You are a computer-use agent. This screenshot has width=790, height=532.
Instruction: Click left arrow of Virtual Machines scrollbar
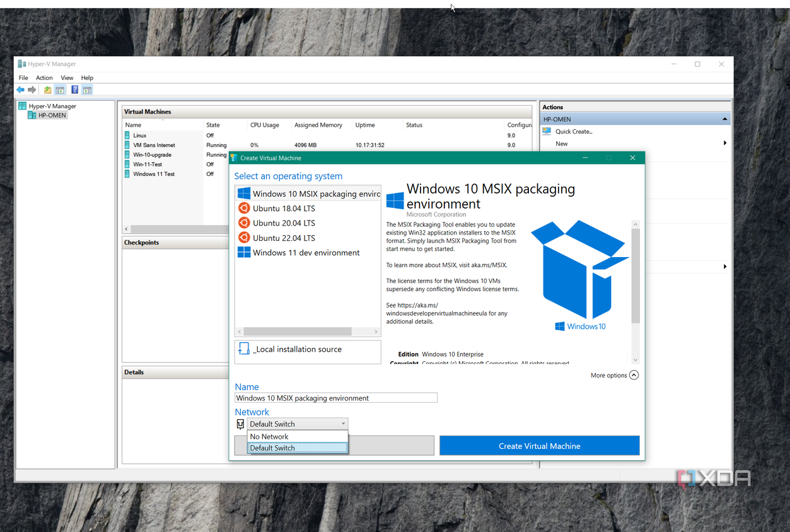coord(127,229)
